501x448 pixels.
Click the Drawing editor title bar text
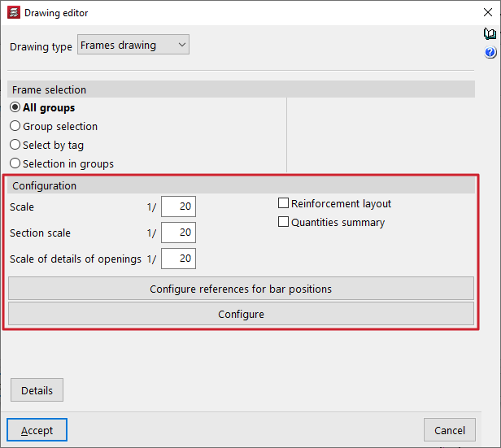[x=57, y=13]
